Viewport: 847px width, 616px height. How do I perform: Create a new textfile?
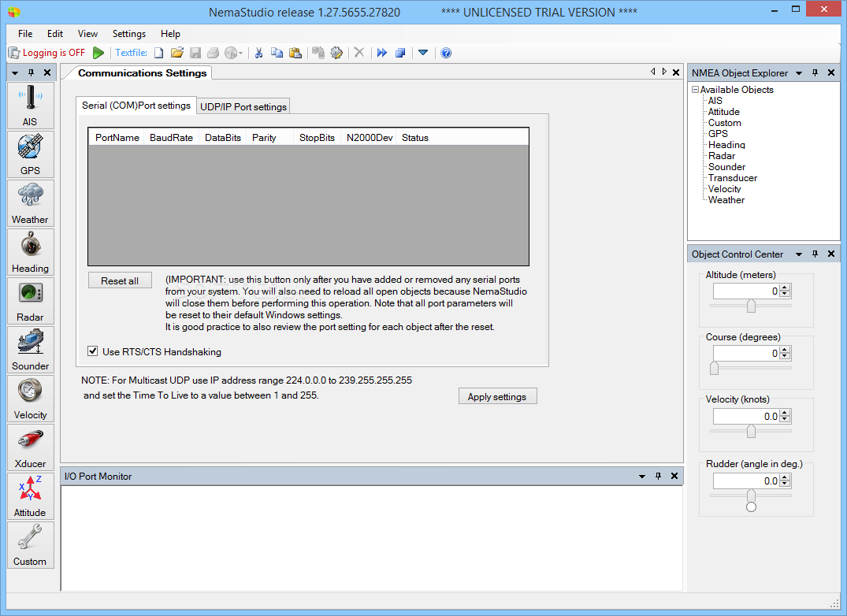[159, 53]
